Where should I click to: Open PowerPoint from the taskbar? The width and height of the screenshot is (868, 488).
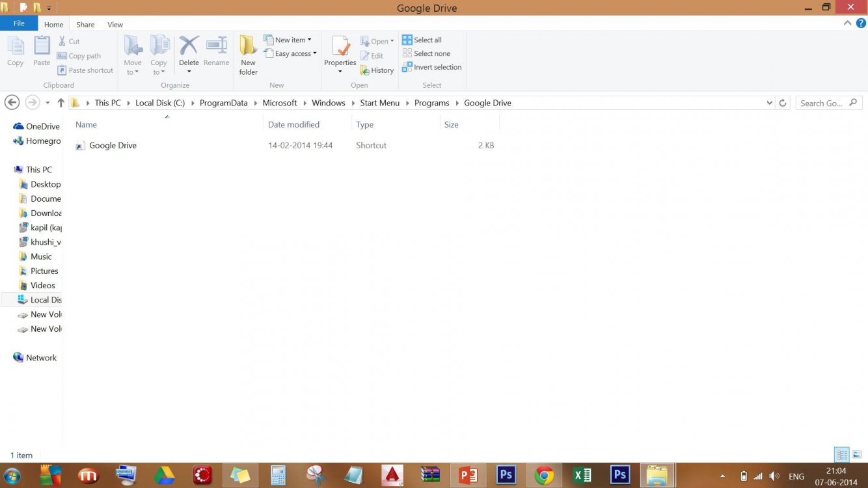(x=468, y=476)
